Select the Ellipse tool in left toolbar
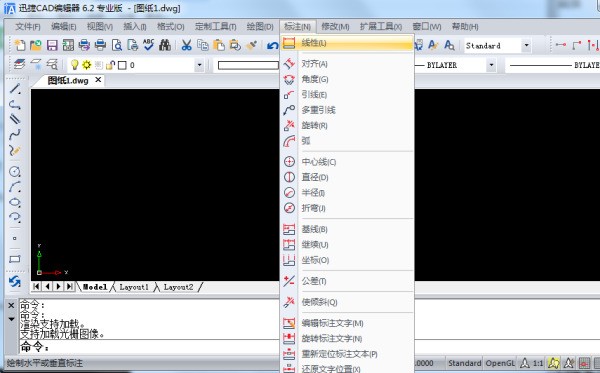Viewport: 600px width, 373px height. pyautogui.click(x=15, y=202)
